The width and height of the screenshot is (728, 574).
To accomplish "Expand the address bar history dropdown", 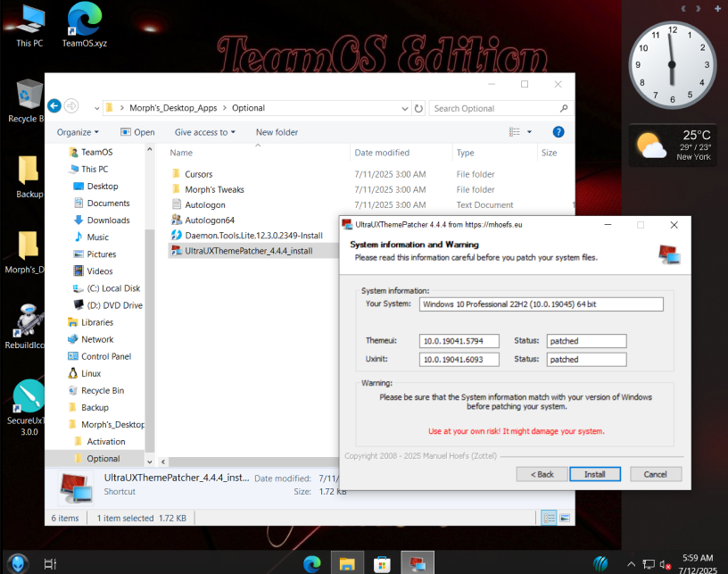I will (405, 108).
